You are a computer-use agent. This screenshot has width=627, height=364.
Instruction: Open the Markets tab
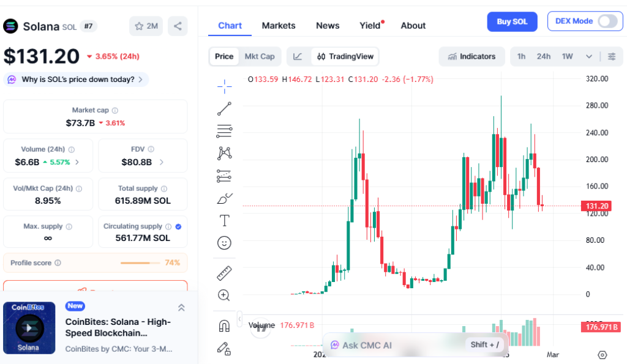279,26
